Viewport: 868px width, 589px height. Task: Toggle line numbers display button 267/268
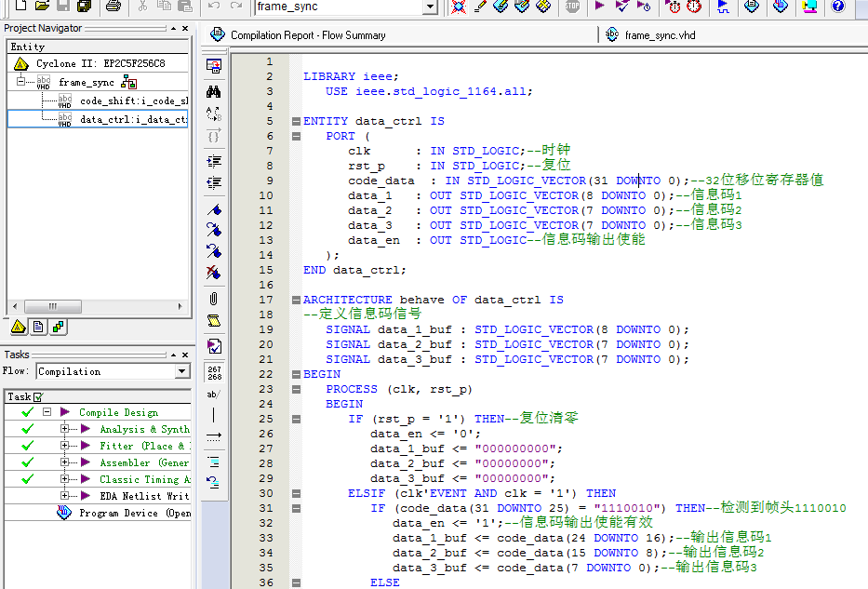click(x=214, y=372)
